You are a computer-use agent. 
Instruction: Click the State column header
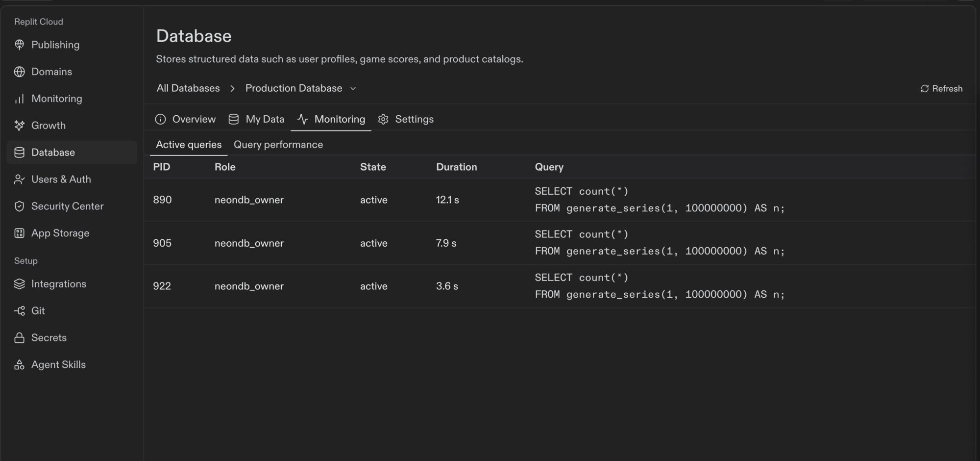point(373,167)
